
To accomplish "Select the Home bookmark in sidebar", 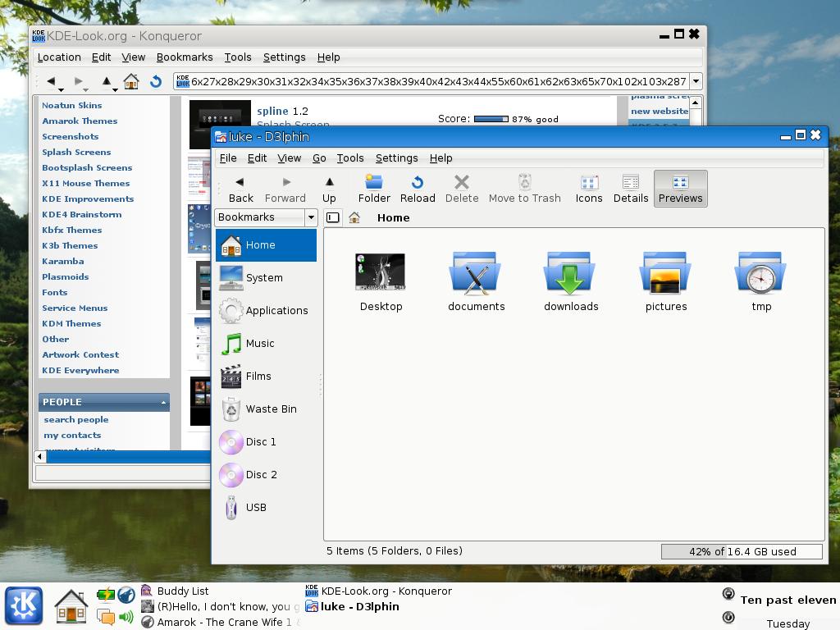I will (x=267, y=245).
